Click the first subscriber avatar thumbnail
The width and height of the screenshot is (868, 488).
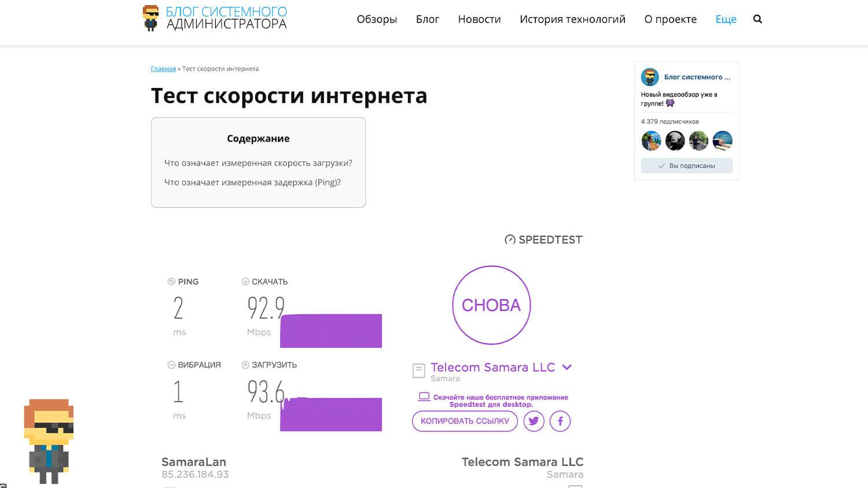pyautogui.click(x=651, y=141)
